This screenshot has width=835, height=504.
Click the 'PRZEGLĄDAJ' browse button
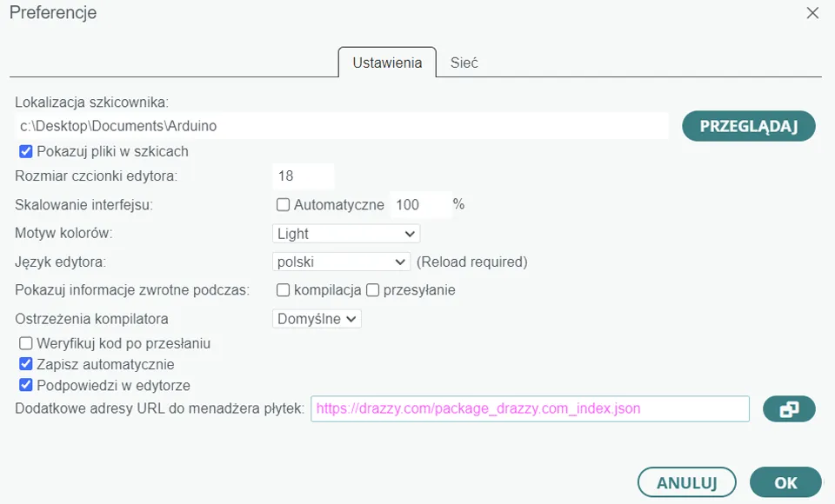pos(748,126)
